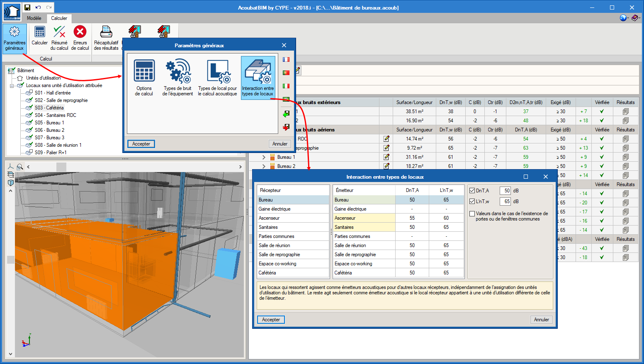The height and width of the screenshot is (364, 644).
Task: Open the 3D view layers icon
Action: coord(11,175)
